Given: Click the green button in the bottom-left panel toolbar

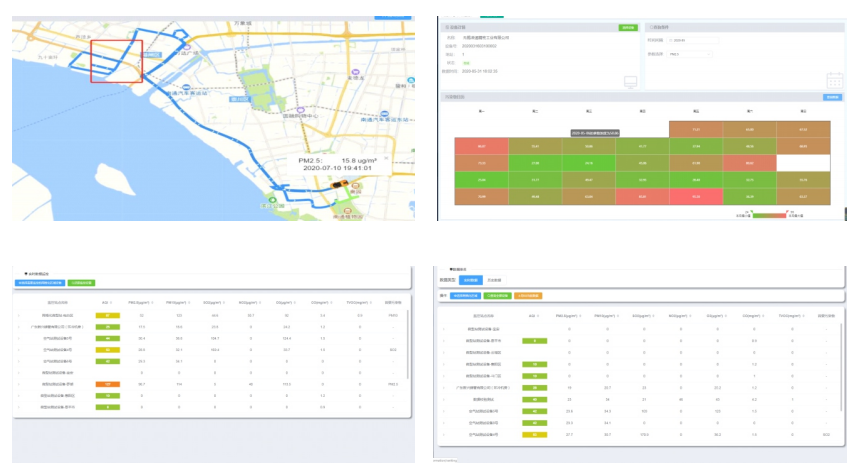Looking at the screenshot, I should click(81, 283).
